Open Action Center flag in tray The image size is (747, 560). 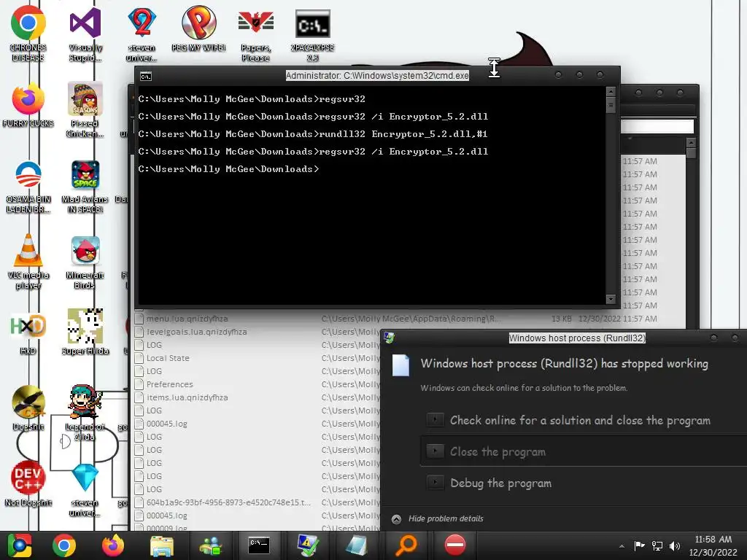coord(639,545)
